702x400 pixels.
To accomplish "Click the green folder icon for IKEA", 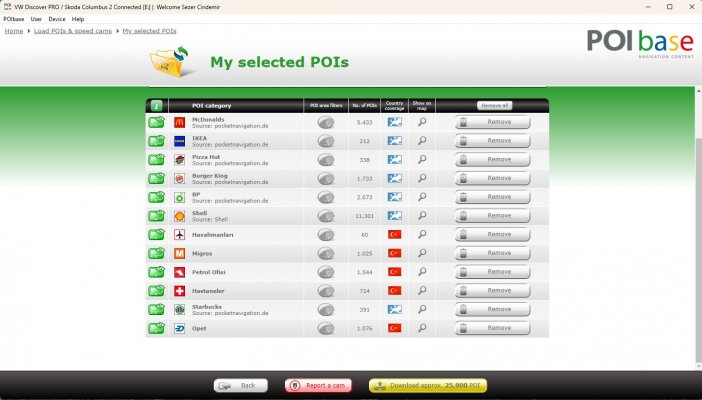I will pos(156,141).
